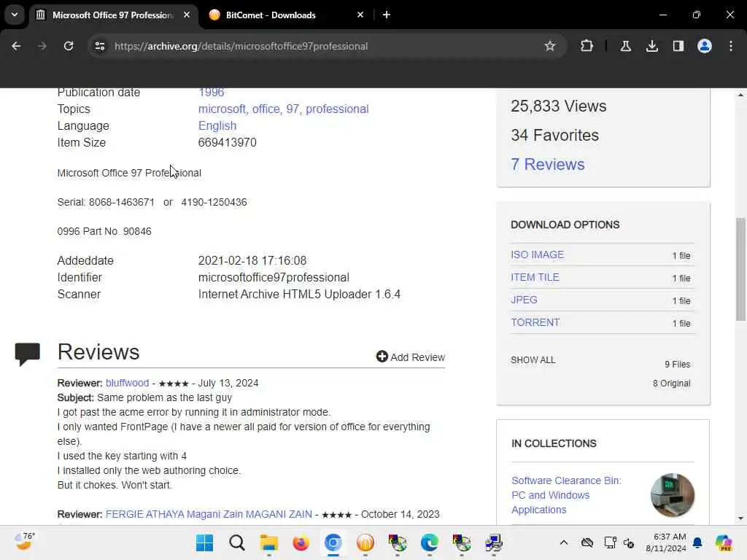The image size is (747, 560).
Task: Close the BitComet - Downloads tab
Action: coord(360,15)
